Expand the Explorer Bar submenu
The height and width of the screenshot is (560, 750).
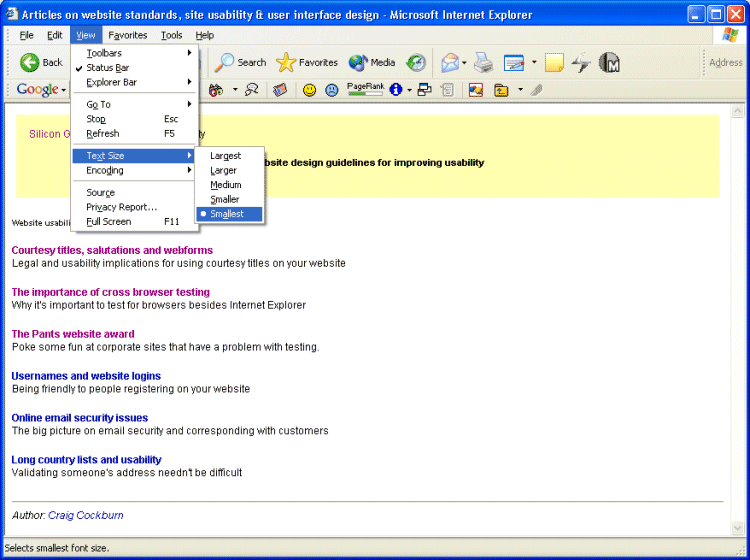point(134,82)
